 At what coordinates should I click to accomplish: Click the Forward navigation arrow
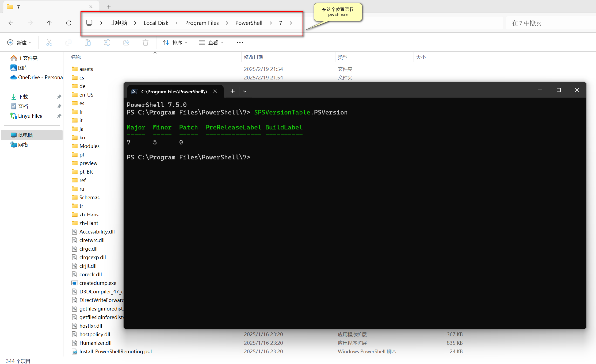(30, 23)
